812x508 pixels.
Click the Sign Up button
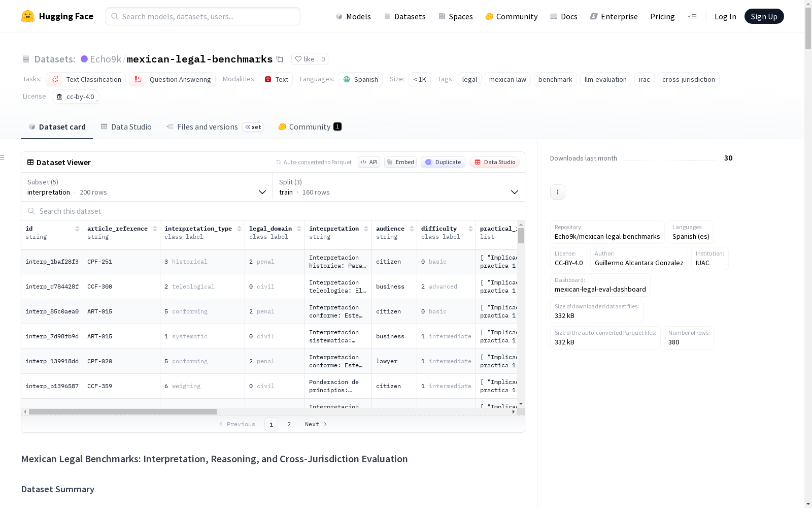(764, 16)
